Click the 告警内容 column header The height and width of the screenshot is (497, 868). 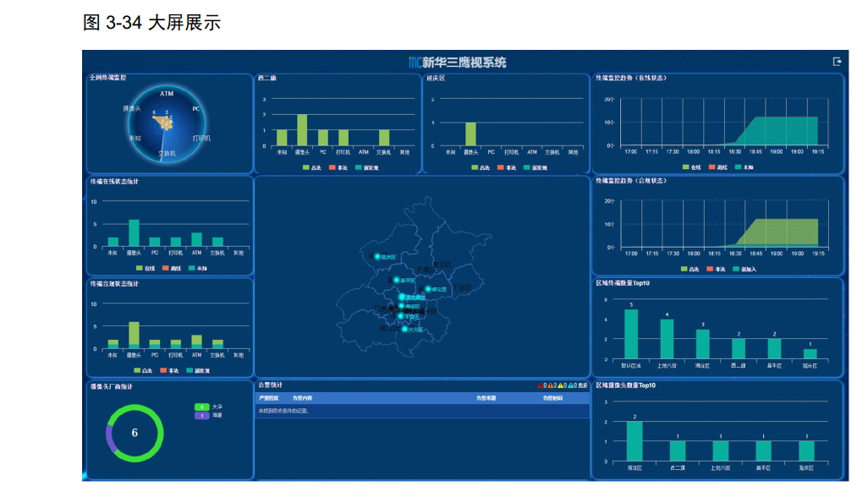pyautogui.click(x=302, y=398)
